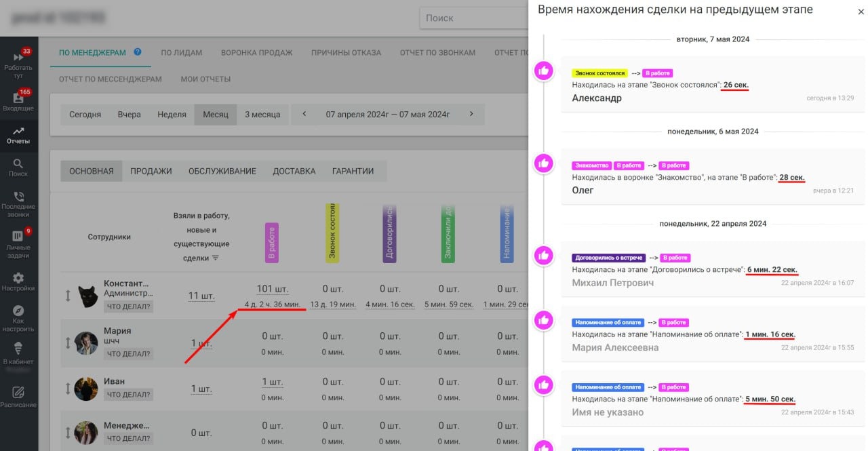Viewport: 868px width, 451px height.
Task: Click Мария's avatar photo
Action: (x=86, y=343)
